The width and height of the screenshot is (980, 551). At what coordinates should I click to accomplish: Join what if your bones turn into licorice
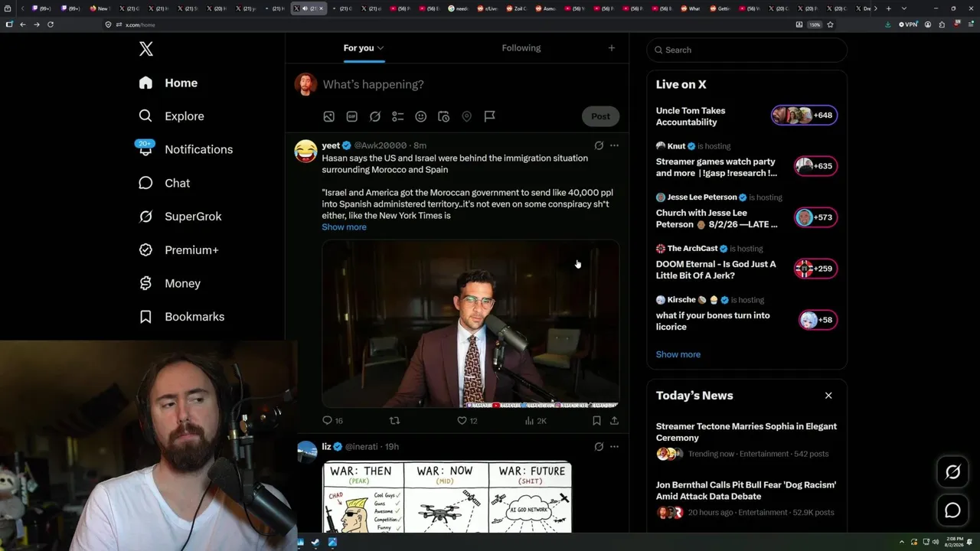point(713,321)
